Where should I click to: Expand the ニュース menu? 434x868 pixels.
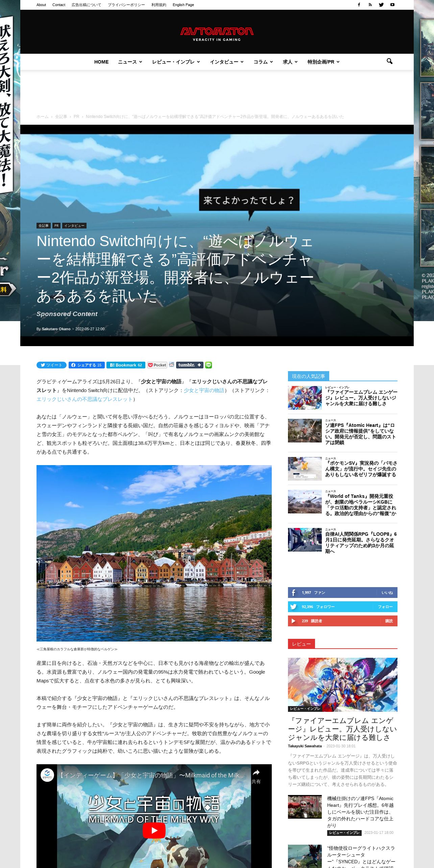point(130,62)
